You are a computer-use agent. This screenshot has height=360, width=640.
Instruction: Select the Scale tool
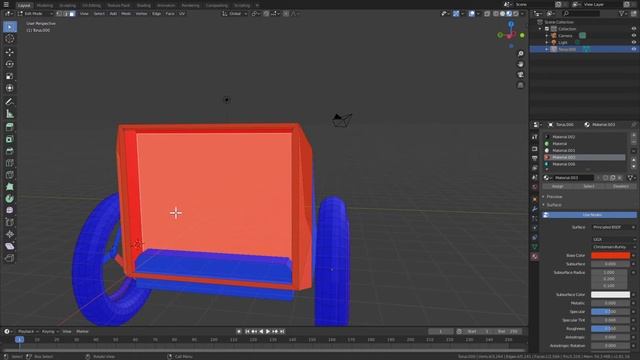click(x=10, y=76)
